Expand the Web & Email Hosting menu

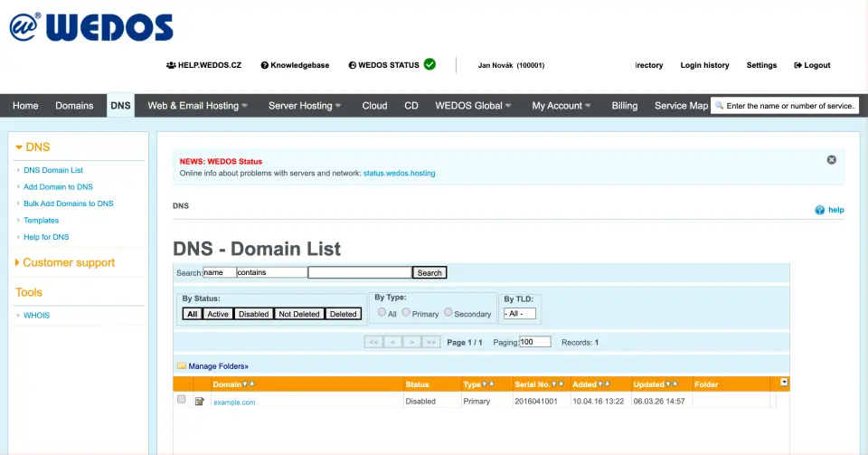(x=197, y=106)
